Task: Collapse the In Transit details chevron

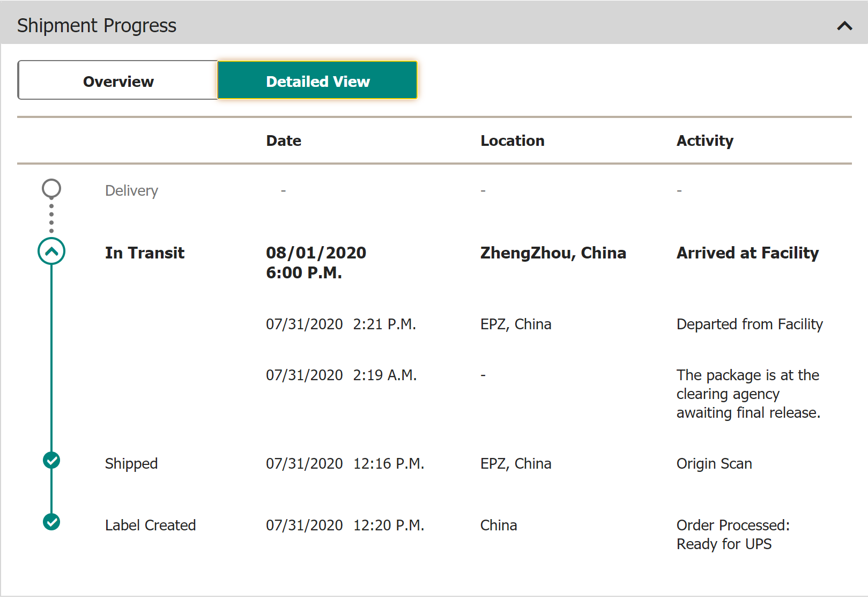Action: click(x=51, y=252)
